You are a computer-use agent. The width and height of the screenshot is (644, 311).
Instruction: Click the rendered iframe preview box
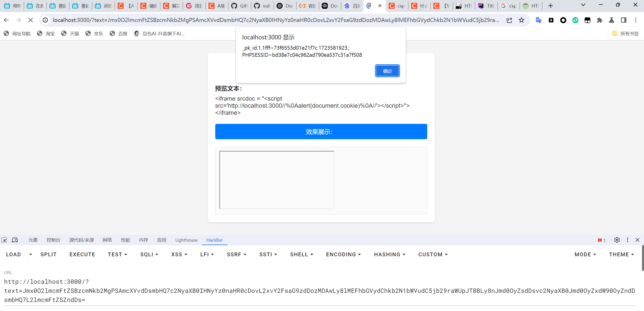[277, 180]
